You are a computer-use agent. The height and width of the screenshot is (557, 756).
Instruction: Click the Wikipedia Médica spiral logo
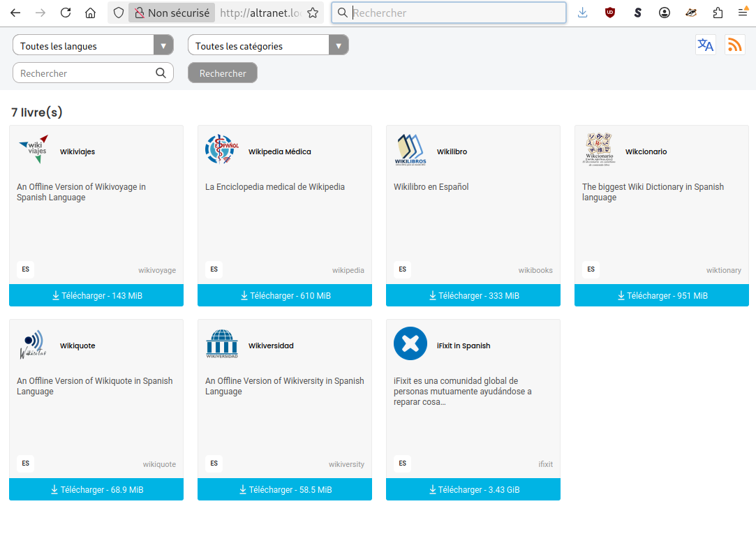coord(221,149)
